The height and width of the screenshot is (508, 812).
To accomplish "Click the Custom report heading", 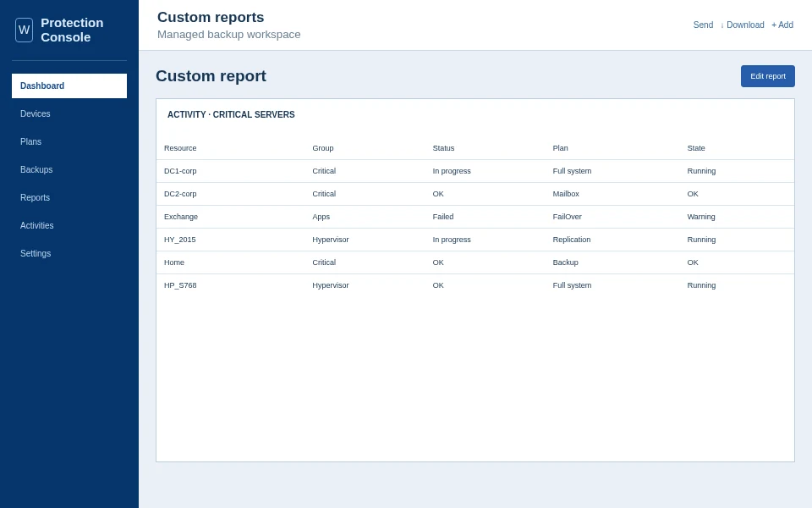I will (x=211, y=75).
